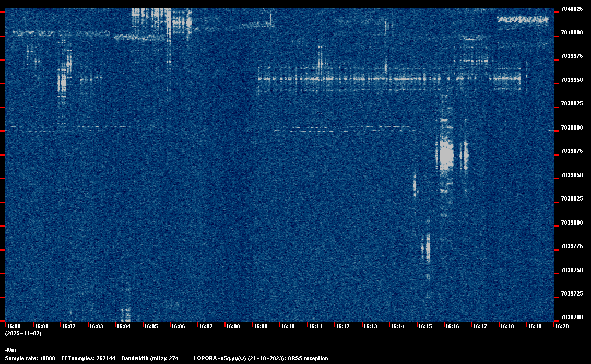Click the 16:17 time axis label

point(480,326)
